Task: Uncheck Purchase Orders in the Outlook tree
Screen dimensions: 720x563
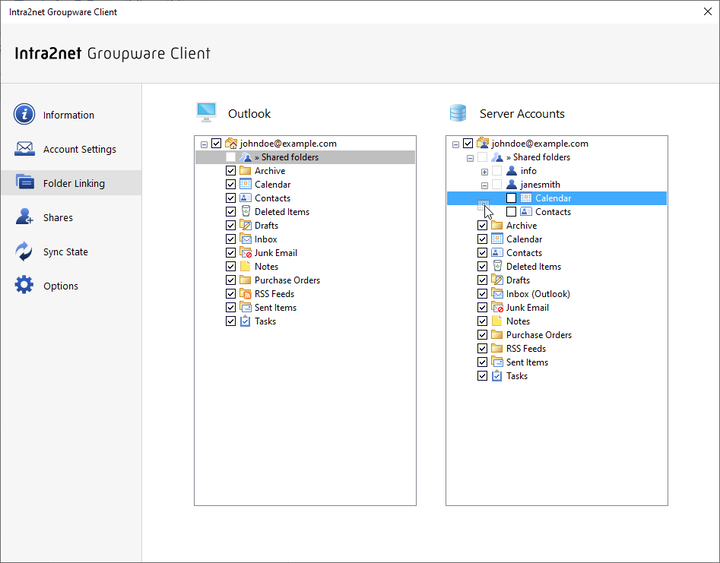Action: [231, 280]
